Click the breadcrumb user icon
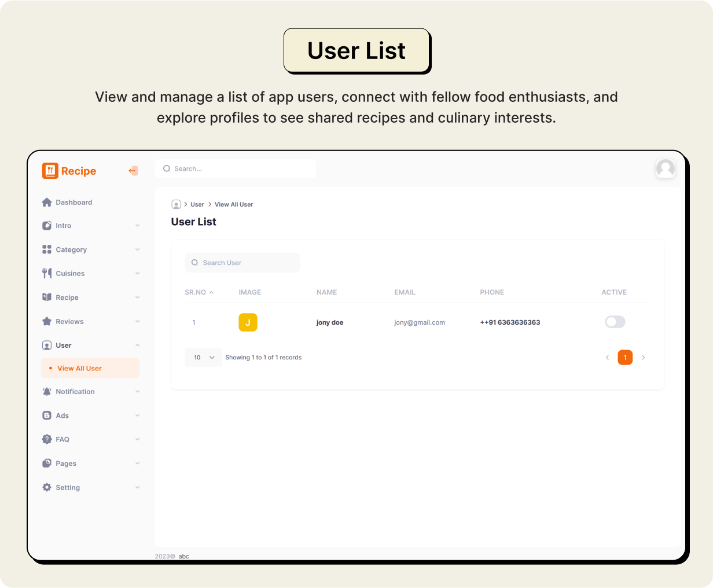 [x=176, y=204]
